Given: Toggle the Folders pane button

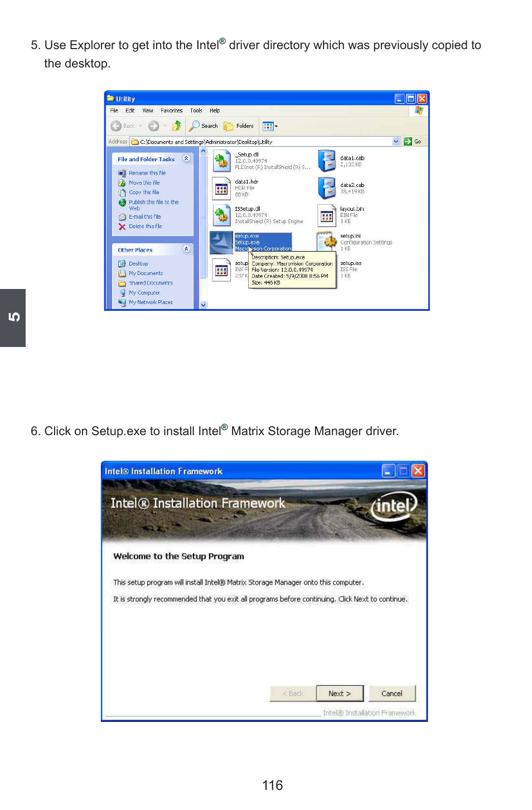Looking at the screenshot, I should pyautogui.click(x=239, y=126).
